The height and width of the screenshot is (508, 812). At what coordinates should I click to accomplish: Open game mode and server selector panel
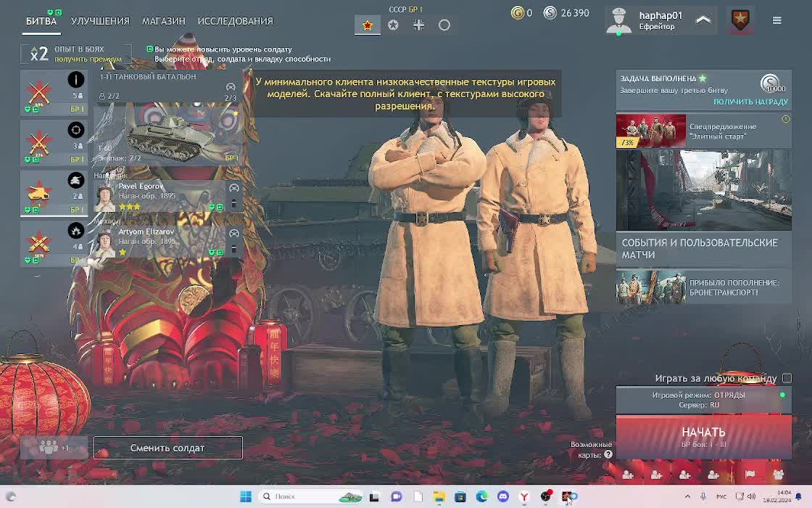pos(703,400)
